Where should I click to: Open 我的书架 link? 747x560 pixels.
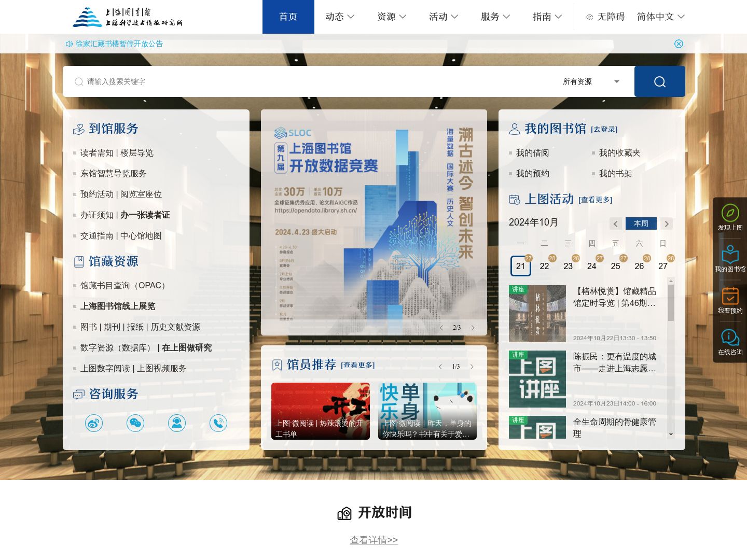click(x=615, y=174)
